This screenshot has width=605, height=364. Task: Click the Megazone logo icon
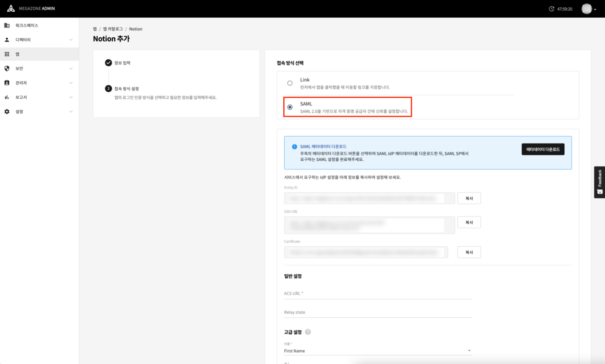[x=11, y=9]
